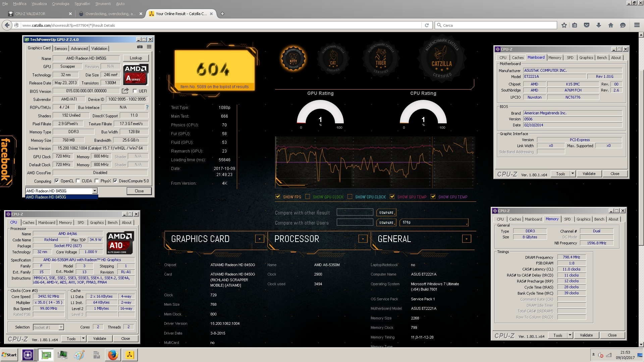Go to home page icon
The image size is (644, 362).
611,25
